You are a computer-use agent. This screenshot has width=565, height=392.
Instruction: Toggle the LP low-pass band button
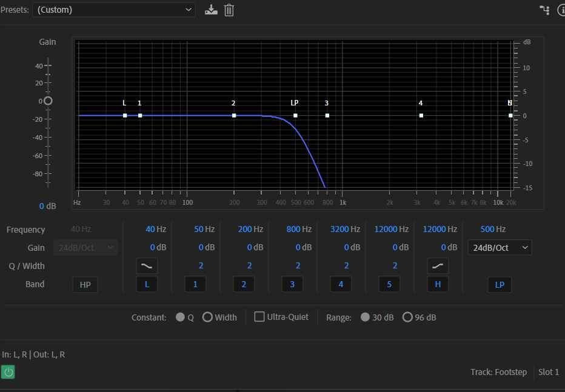point(500,285)
